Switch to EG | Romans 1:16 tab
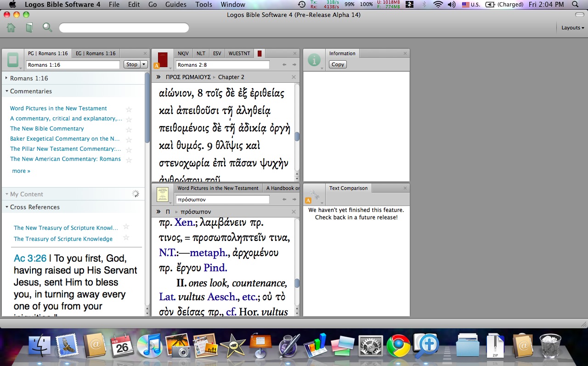The height and width of the screenshot is (366, 588). coord(96,53)
